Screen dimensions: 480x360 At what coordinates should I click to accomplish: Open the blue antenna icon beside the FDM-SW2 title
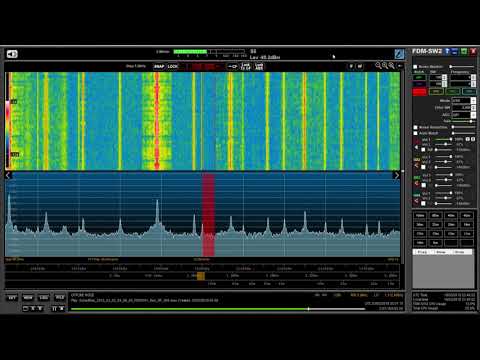click(399, 53)
